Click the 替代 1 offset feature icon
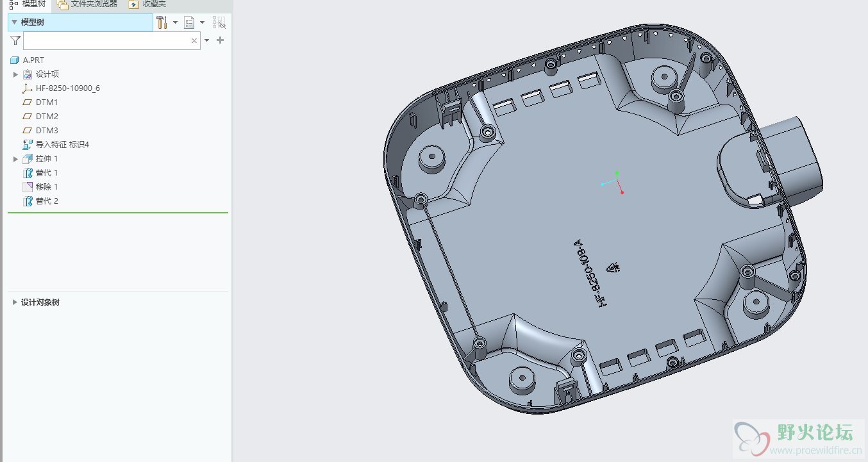868x462 pixels. pos(28,173)
